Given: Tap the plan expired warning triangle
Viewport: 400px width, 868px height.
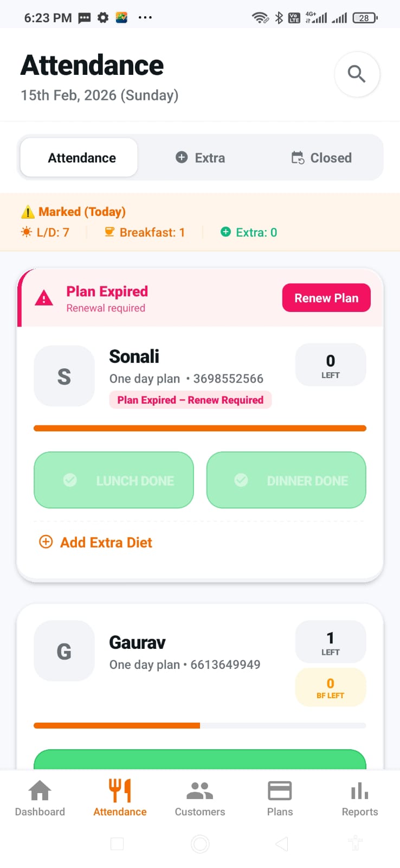Looking at the screenshot, I should click(x=44, y=298).
